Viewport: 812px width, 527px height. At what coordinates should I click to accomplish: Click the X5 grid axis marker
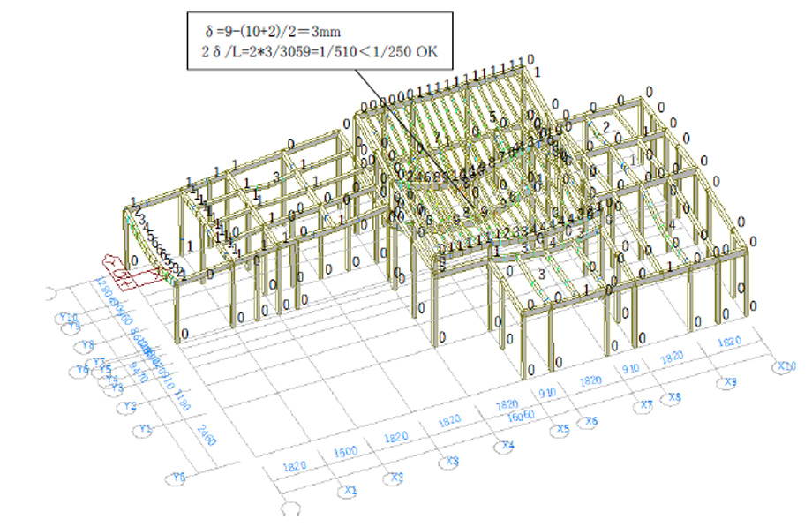click(x=562, y=430)
